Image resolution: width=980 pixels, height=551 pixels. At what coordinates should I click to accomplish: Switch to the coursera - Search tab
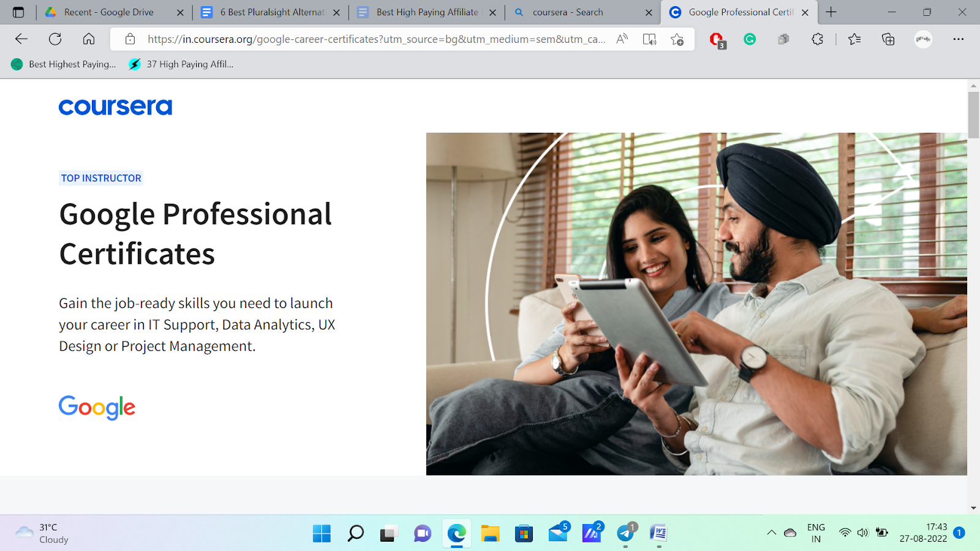coord(568,12)
